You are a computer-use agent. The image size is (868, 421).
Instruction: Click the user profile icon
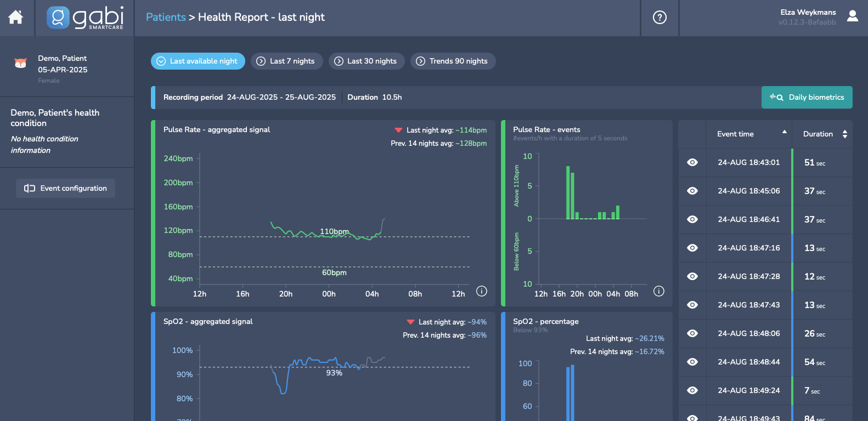point(852,16)
